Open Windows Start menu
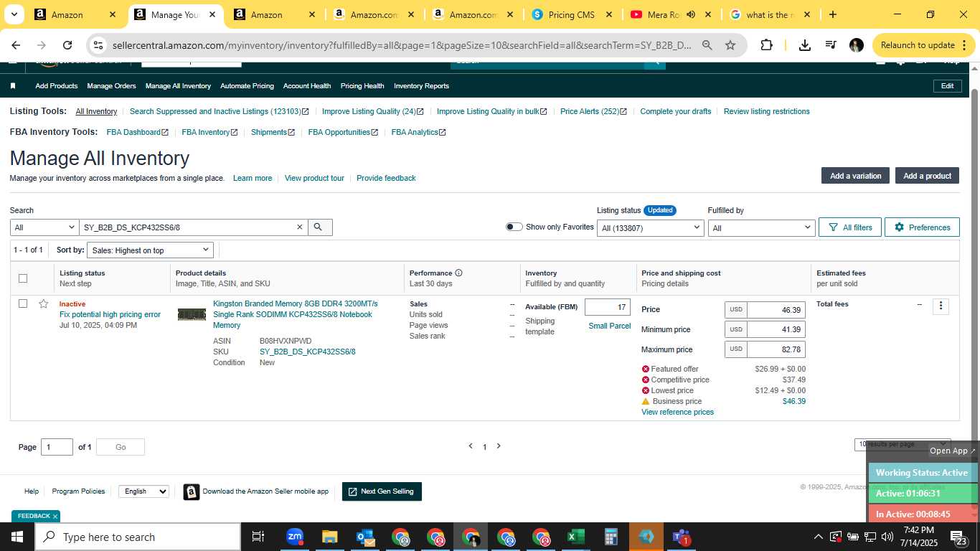Screen dimensions: 980x551 click(x=17, y=537)
